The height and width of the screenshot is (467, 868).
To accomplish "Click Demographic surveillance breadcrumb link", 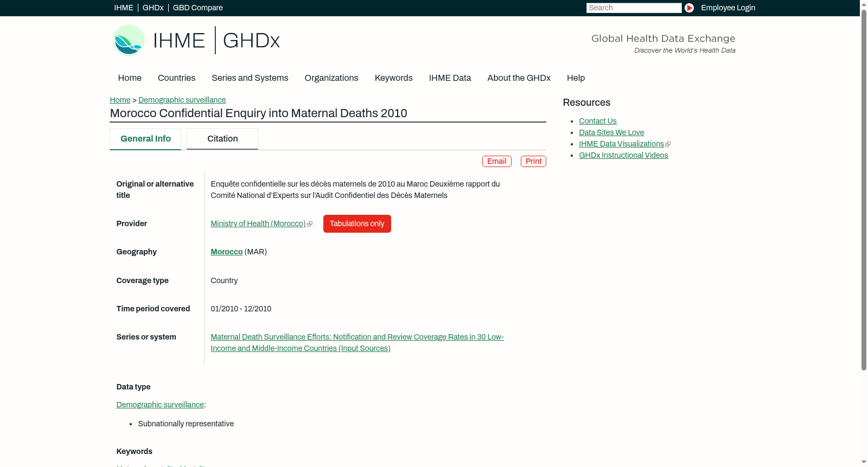I will pyautogui.click(x=182, y=100).
